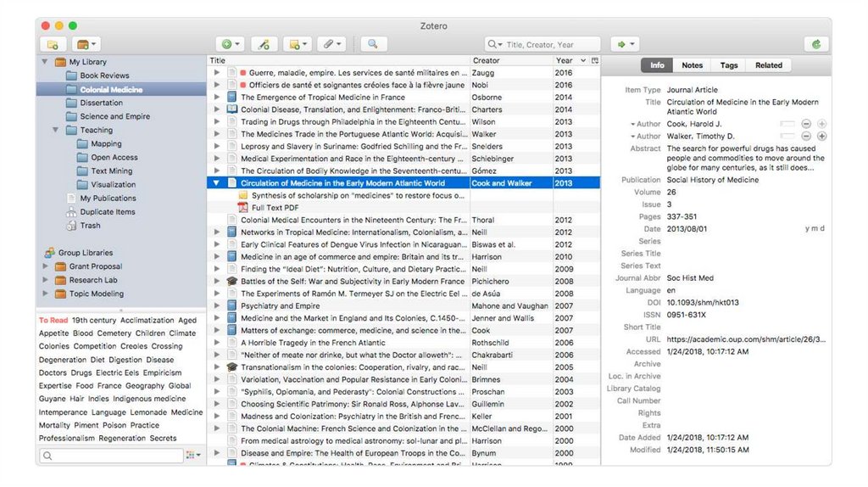
Task: Switch to the Notes tab
Action: [692, 65]
